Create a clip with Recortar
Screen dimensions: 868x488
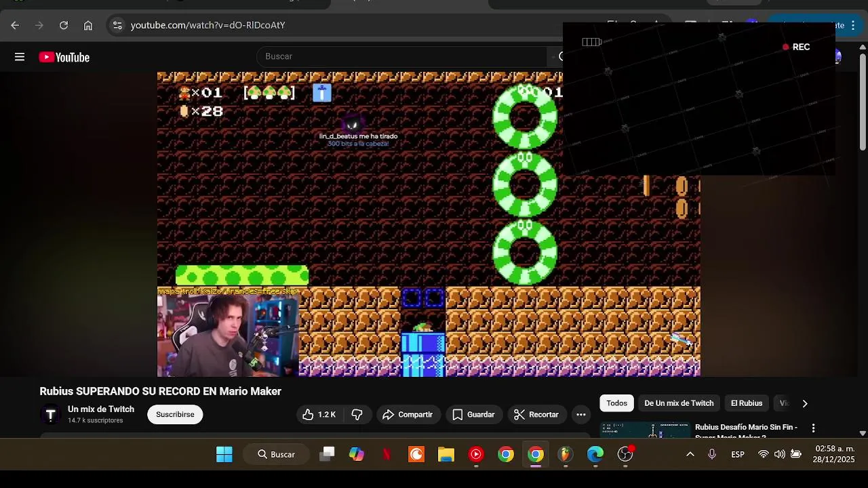click(x=536, y=415)
